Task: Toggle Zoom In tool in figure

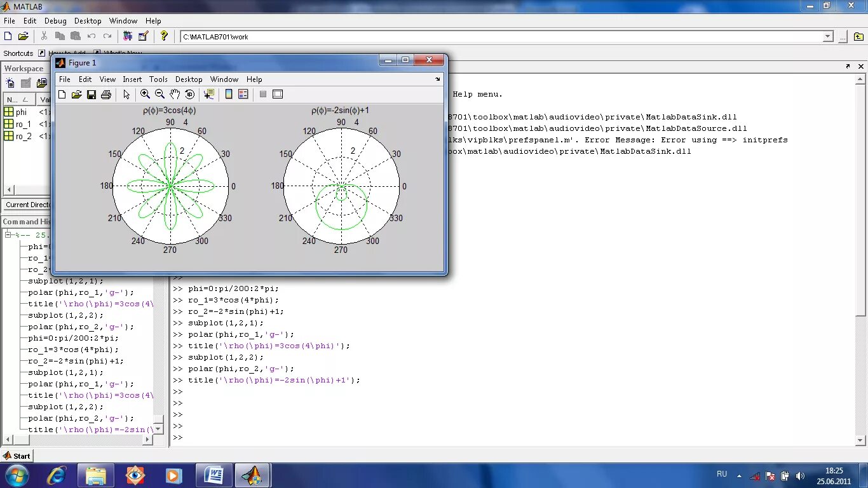Action: pos(145,94)
